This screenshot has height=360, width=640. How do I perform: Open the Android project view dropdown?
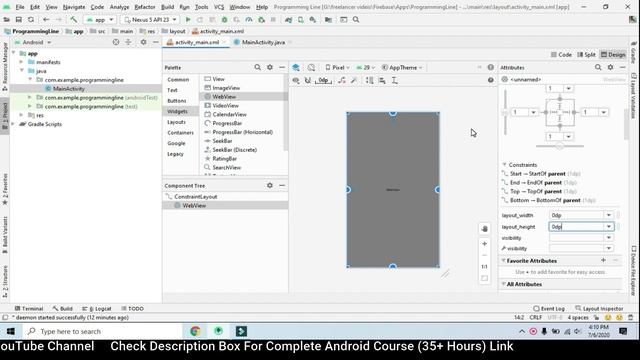[33, 42]
